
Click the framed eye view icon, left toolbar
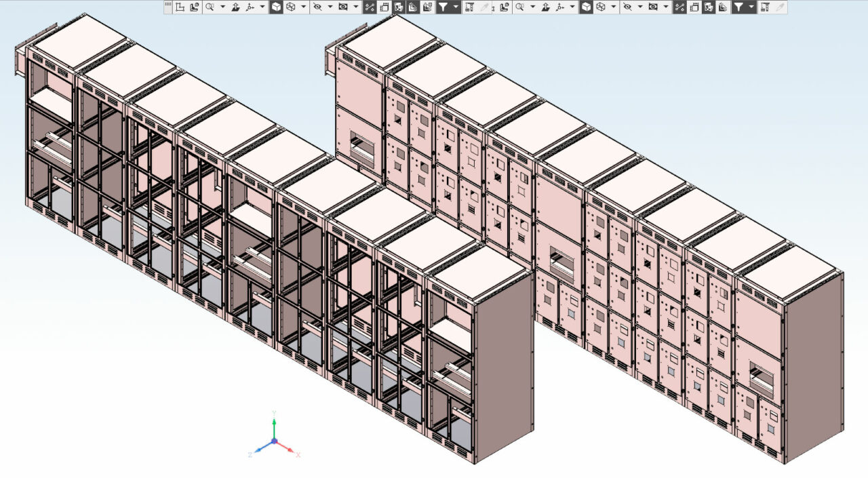tap(343, 7)
